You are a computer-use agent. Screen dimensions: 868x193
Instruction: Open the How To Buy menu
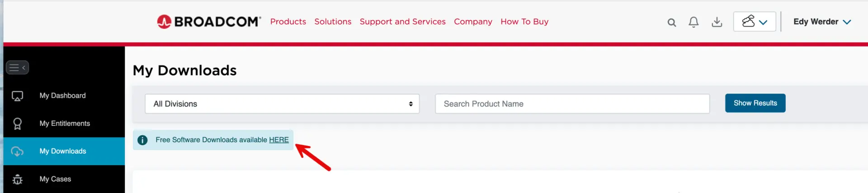click(524, 22)
